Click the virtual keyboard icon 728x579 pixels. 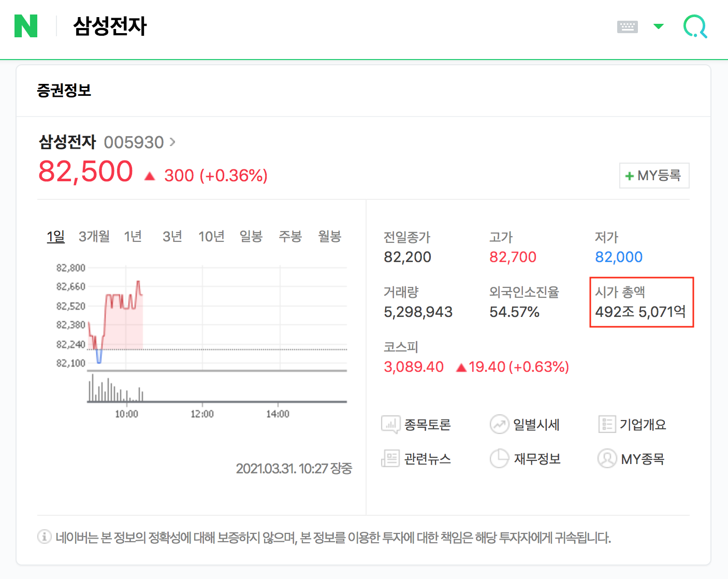tap(627, 25)
